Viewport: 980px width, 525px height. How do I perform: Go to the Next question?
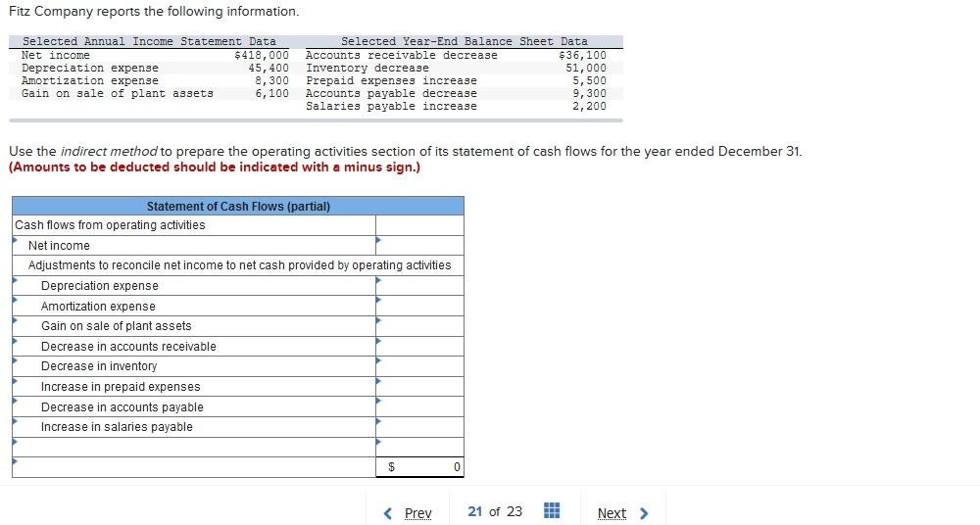612,513
